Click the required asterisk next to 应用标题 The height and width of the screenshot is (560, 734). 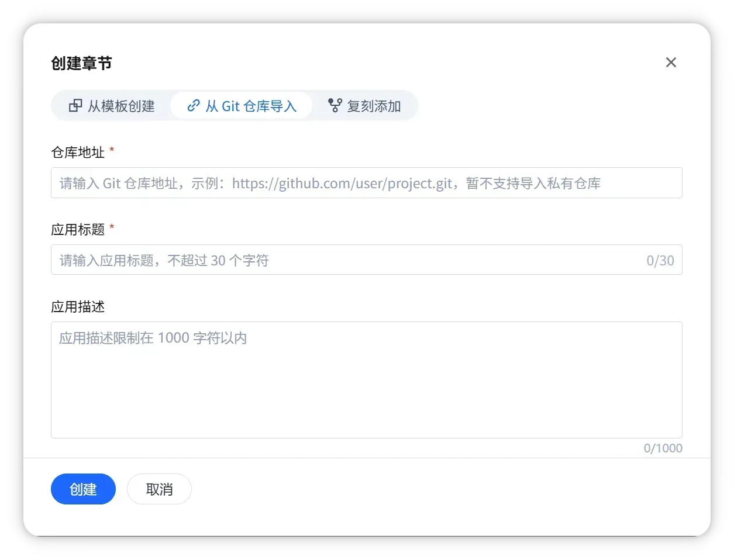tap(112, 228)
